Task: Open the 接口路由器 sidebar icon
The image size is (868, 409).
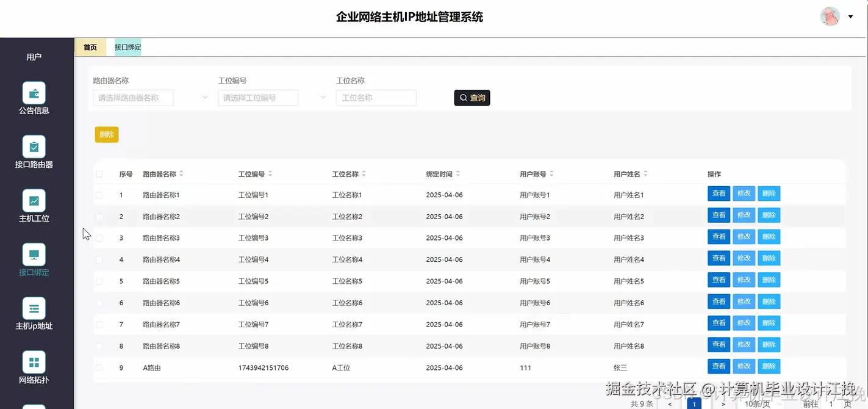Action: [x=34, y=147]
